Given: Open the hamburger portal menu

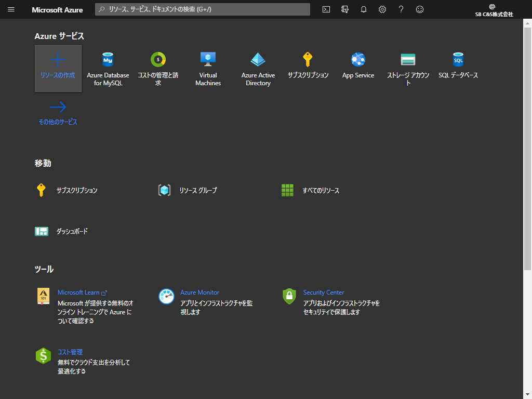Looking at the screenshot, I should click(11, 9).
